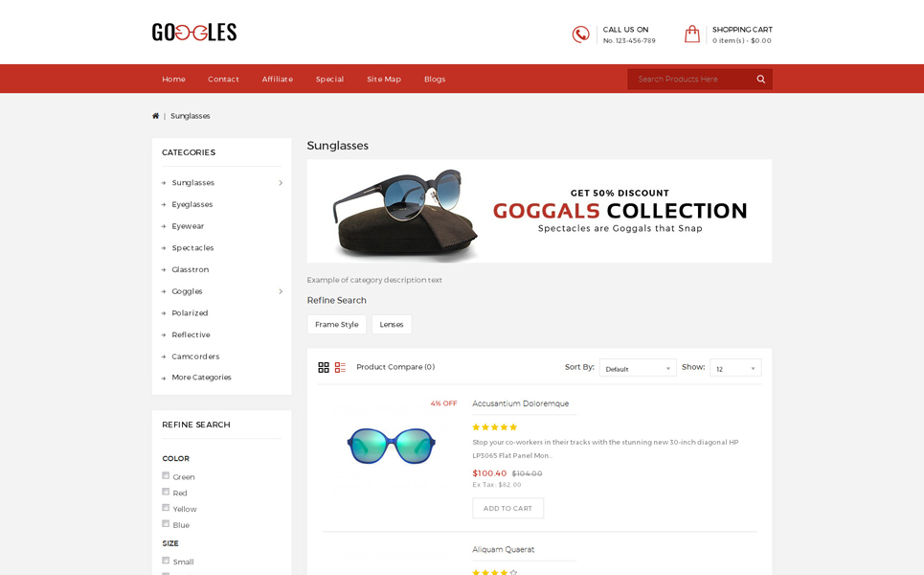Rate using the five-star rating of Accusantium Doloremque
The height and width of the screenshot is (575, 924).
(494, 427)
